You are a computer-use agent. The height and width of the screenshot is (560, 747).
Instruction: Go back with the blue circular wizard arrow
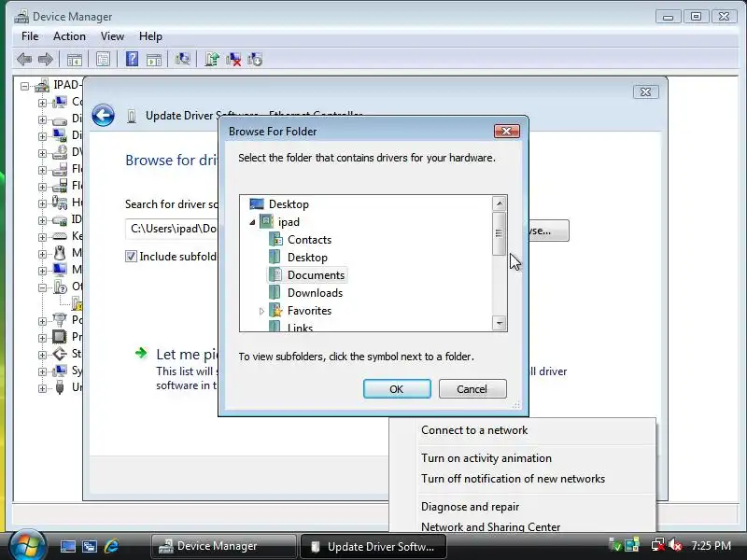click(103, 115)
